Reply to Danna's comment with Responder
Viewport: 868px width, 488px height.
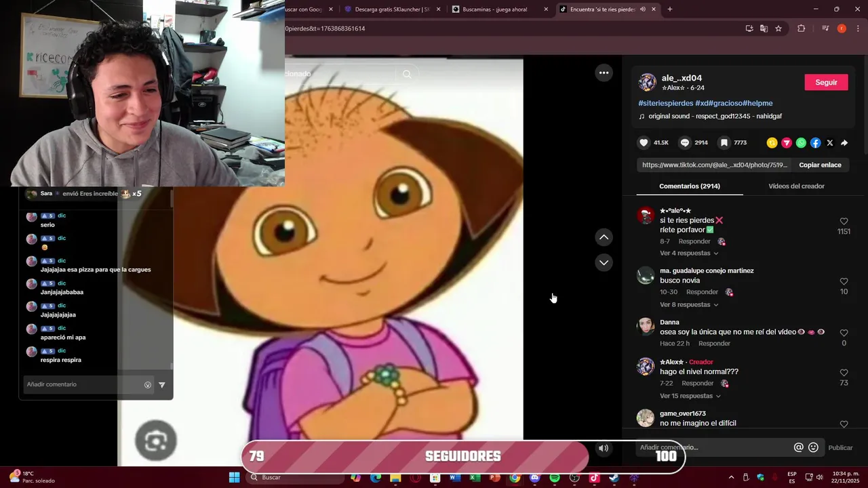714,344
